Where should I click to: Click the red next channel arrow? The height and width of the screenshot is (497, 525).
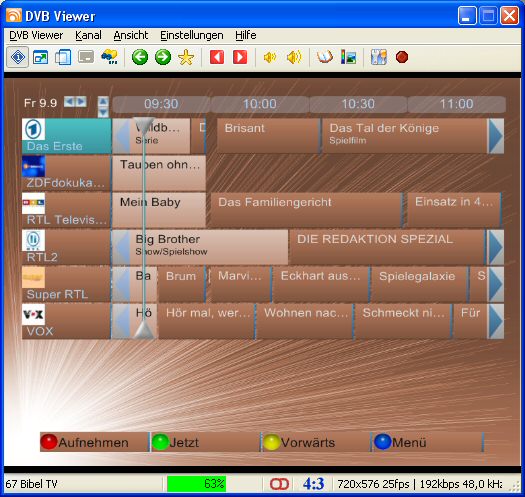coord(240,57)
